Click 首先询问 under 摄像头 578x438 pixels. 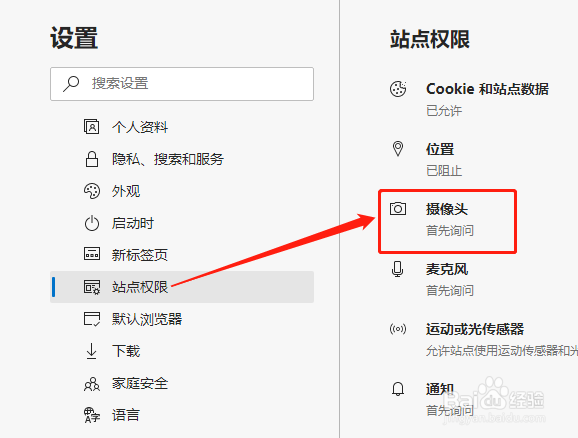click(x=450, y=231)
